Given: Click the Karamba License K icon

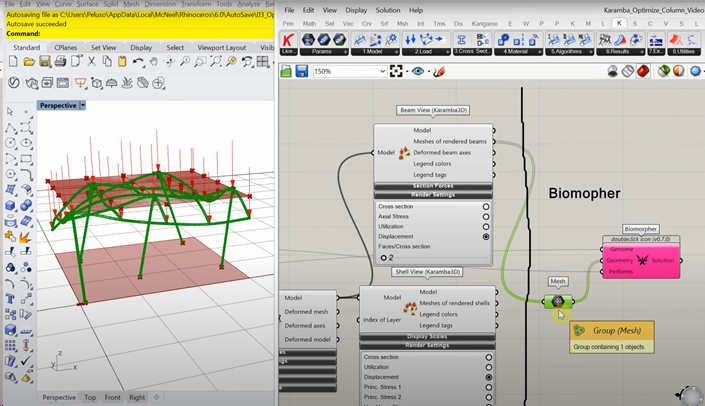Looking at the screenshot, I should (x=288, y=40).
